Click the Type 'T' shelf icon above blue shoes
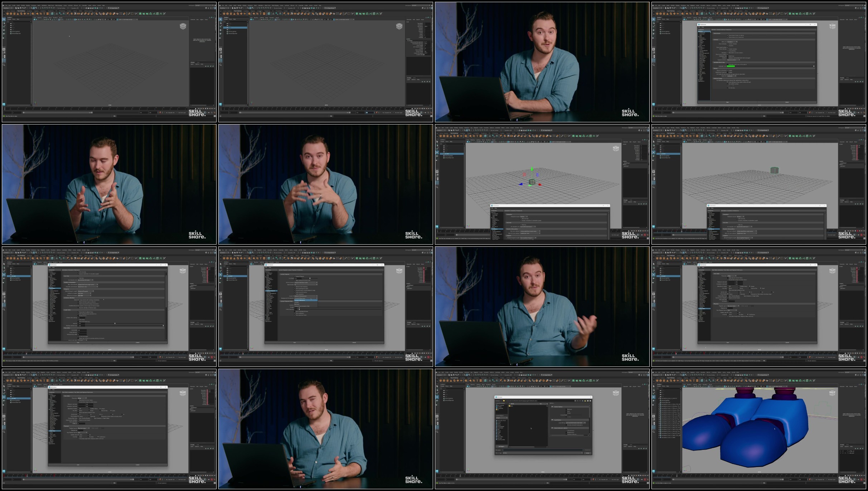This screenshot has width=868, height=491. 694,380
